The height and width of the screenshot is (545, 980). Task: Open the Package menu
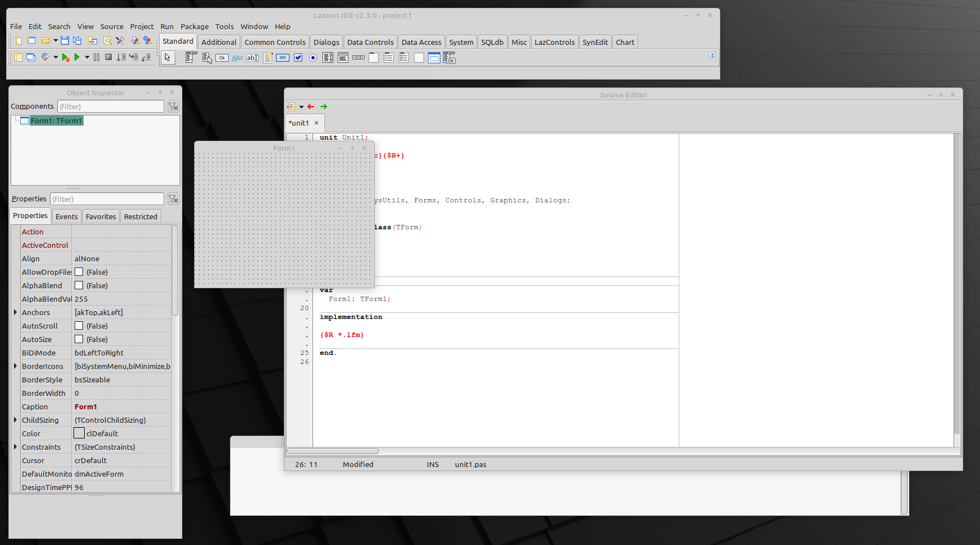tap(195, 26)
